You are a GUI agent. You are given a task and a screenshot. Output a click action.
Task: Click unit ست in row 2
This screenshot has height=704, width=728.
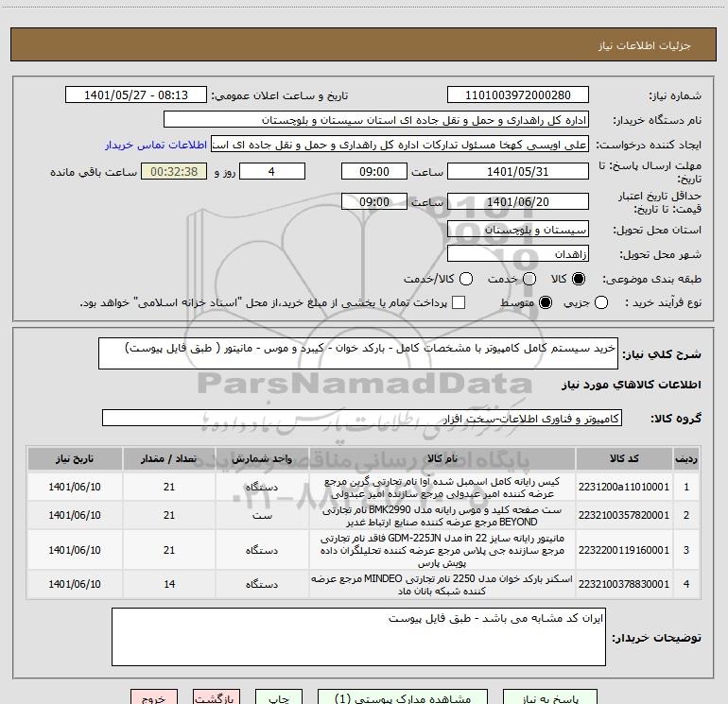pyautogui.click(x=262, y=515)
